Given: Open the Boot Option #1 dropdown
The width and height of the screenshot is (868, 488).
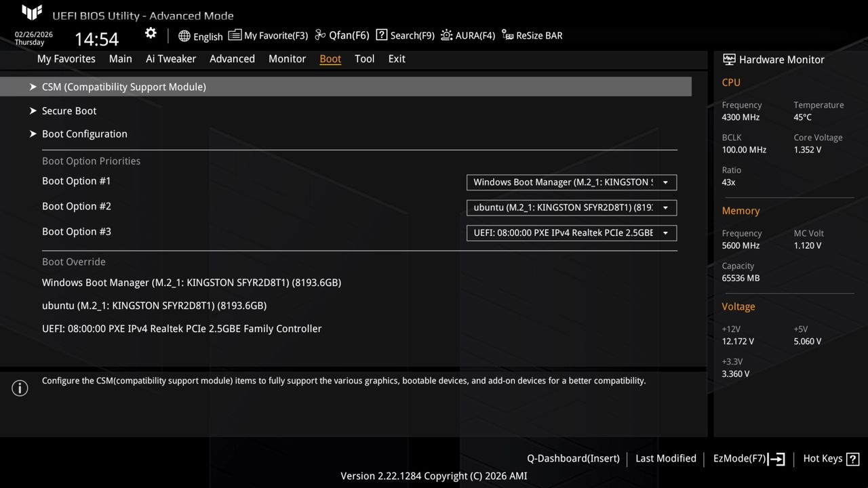Looking at the screenshot, I should click(571, 182).
